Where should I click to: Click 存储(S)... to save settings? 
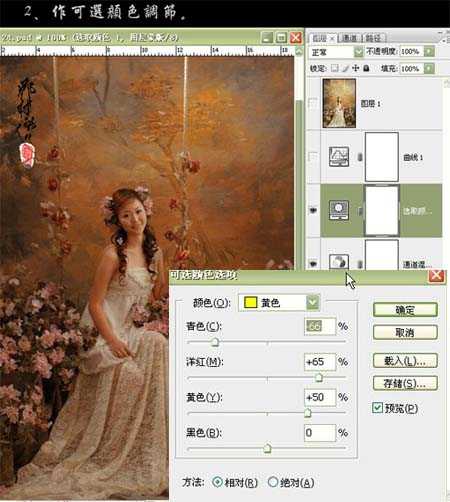coord(405,383)
